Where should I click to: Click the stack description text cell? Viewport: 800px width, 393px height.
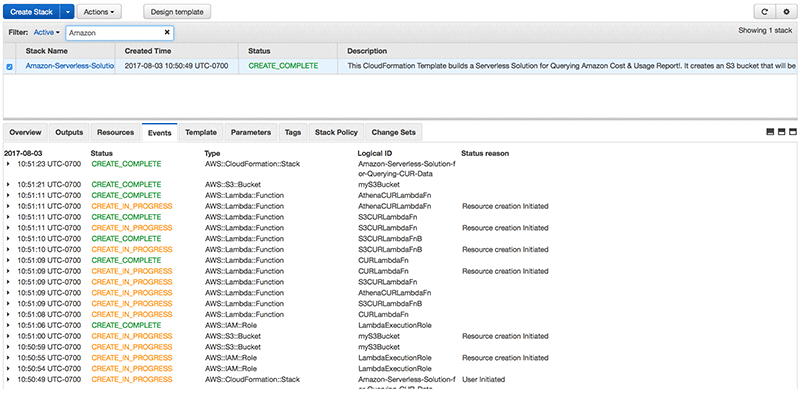[571, 66]
